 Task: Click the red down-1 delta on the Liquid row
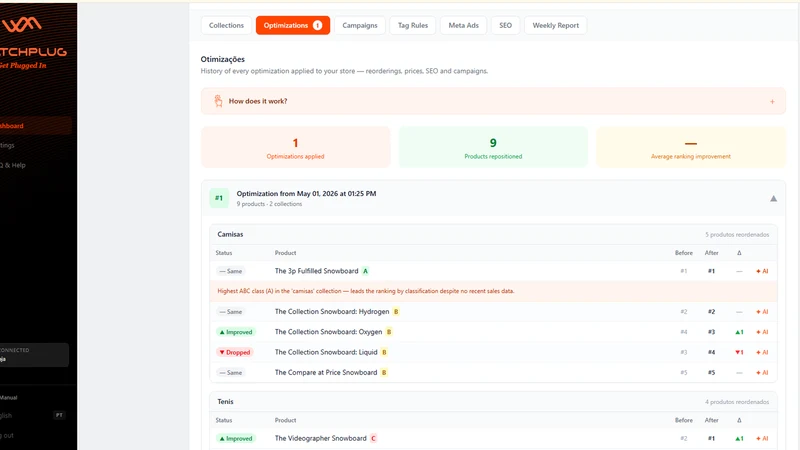739,353
